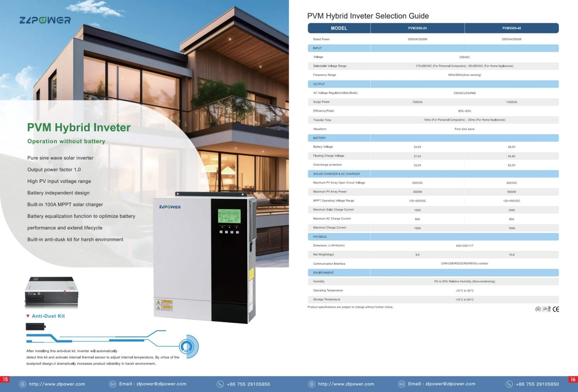Screen dimensions: 578x392
Task: Click the red triangle beside Anti-Dust Kit
Action: 28,316
